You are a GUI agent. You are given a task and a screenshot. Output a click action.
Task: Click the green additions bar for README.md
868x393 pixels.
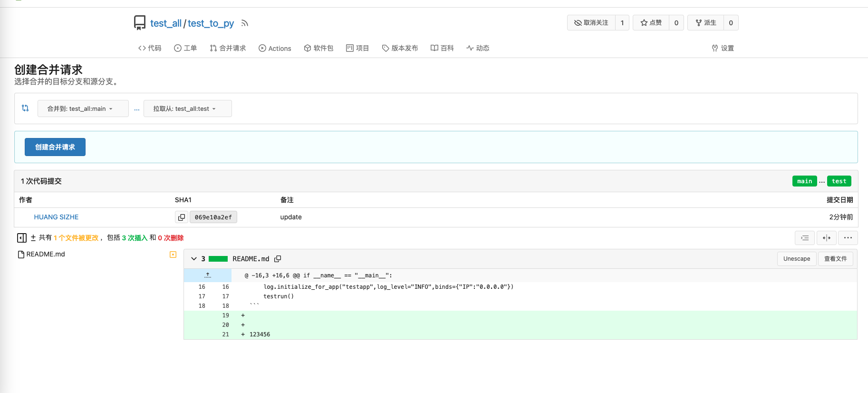click(x=218, y=259)
